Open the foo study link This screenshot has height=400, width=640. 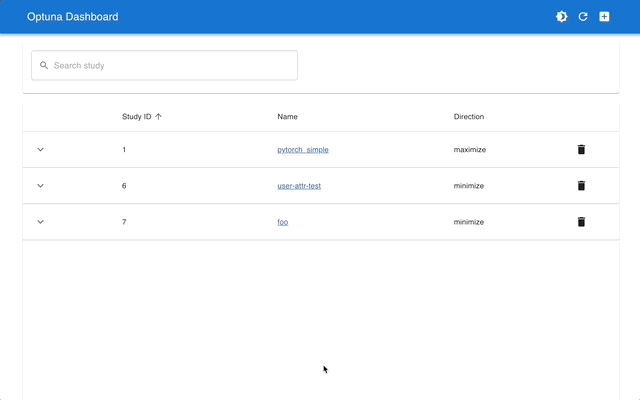(x=283, y=222)
